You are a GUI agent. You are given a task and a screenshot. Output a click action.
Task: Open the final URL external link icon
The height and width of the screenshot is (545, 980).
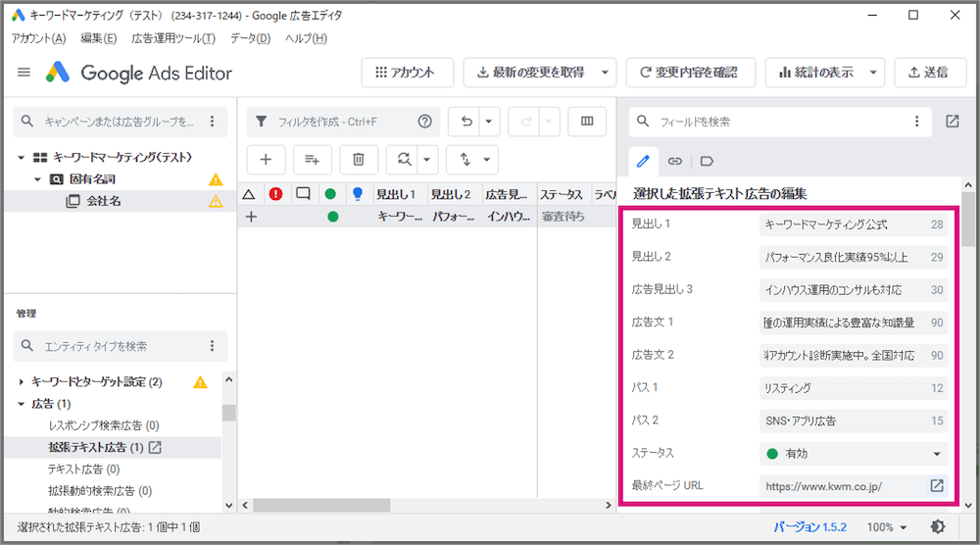coord(937,485)
